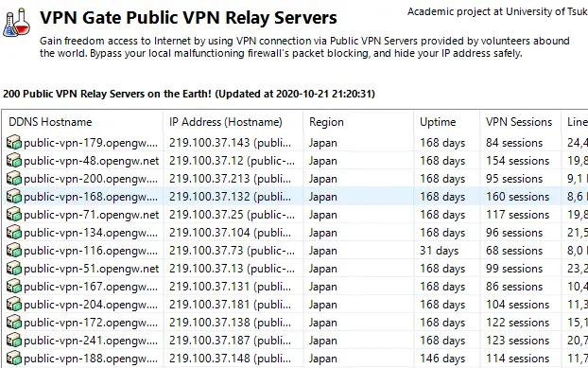This screenshot has height=368, width=588.
Task: Click server icon for public-vpn-241
Action: point(14,341)
